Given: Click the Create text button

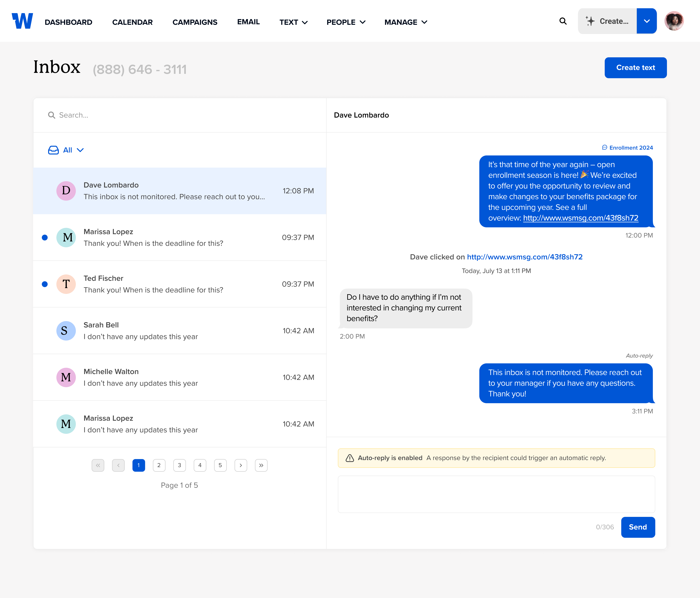Looking at the screenshot, I should tap(636, 68).
